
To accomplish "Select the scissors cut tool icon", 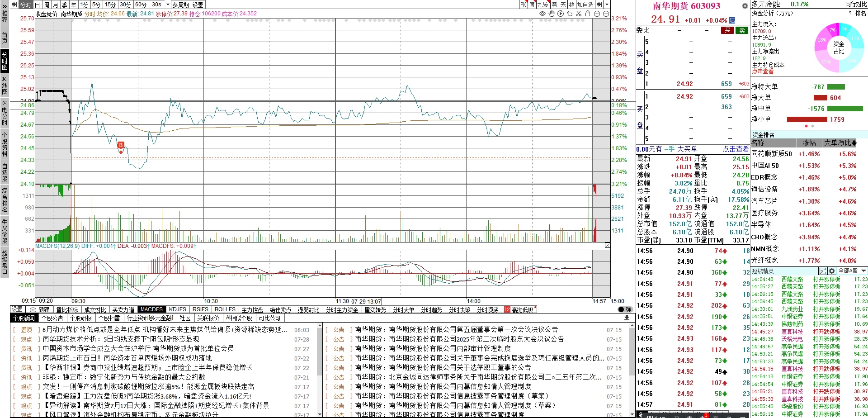I will (579, 14).
